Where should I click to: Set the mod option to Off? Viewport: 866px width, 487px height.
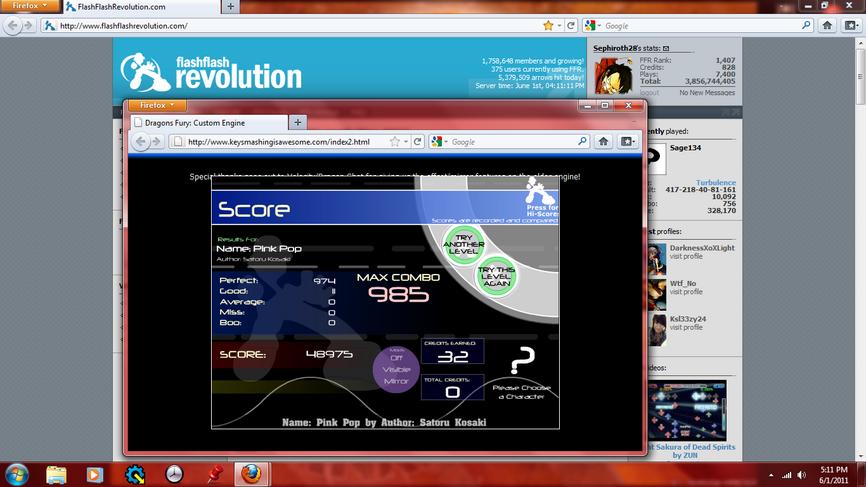pyautogui.click(x=396, y=358)
